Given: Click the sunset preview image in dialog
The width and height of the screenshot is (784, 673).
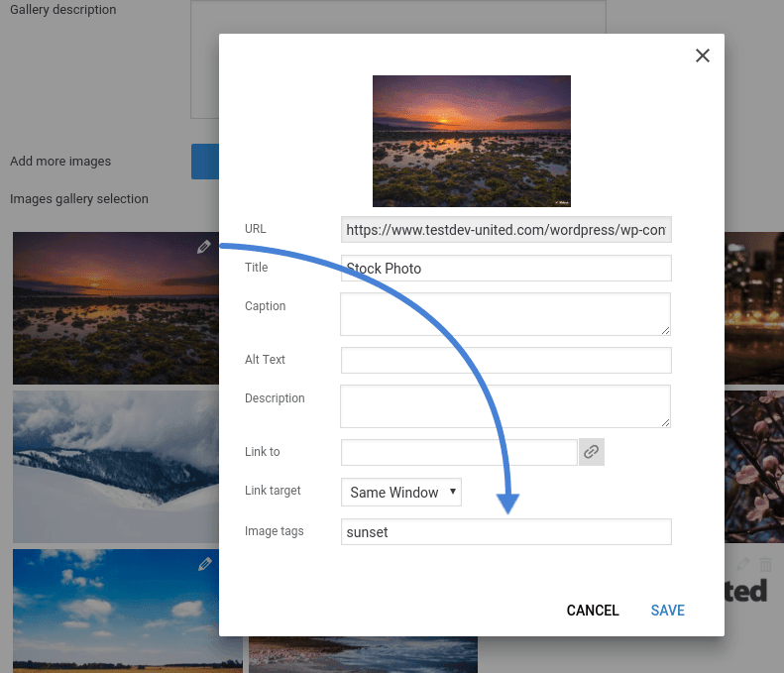Looking at the screenshot, I should click(472, 141).
